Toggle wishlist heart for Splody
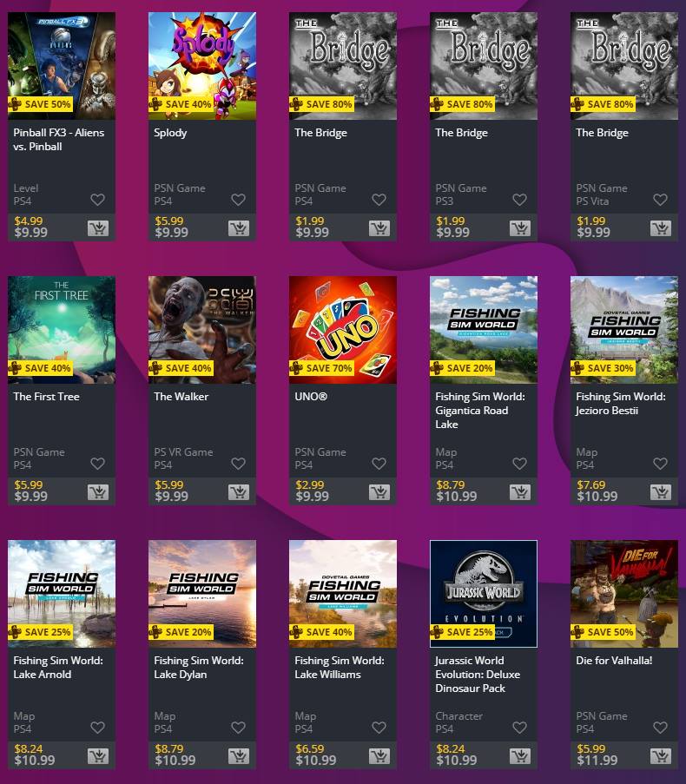 click(x=239, y=200)
